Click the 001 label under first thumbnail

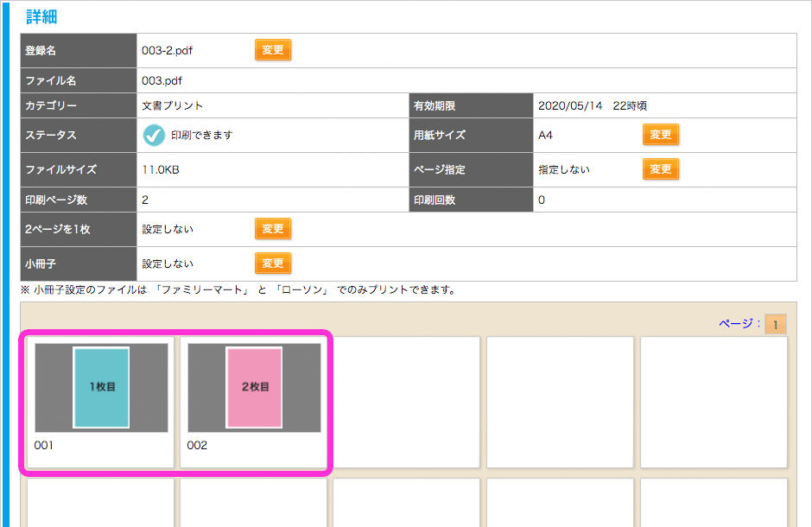pos(43,445)
